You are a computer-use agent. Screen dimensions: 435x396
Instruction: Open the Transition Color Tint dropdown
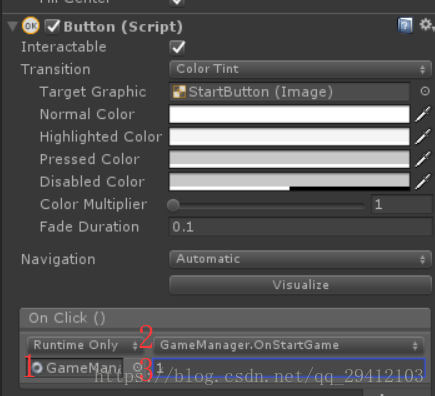point(300,69)
